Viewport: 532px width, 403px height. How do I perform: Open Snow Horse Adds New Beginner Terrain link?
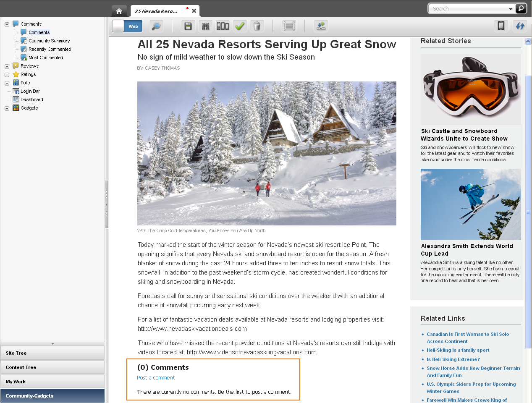tap(473, 372)
